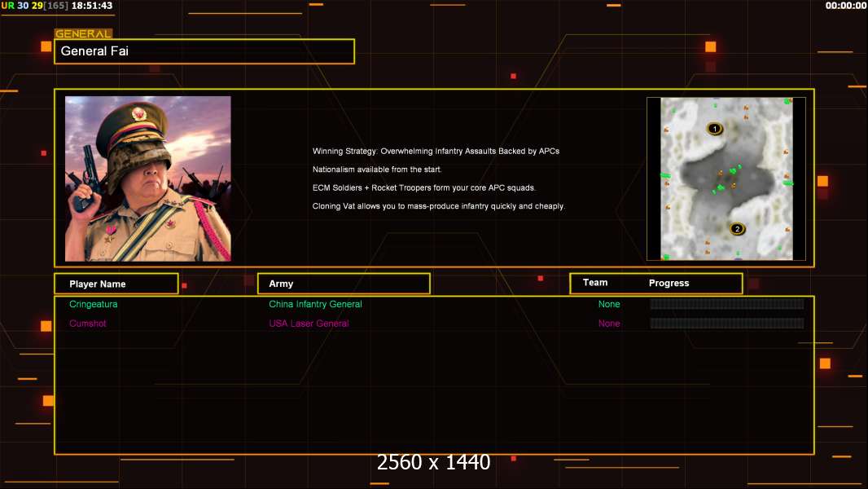The width and height of the screenshot is (868, 489).
Task: Click the GENERAL label above name field
Action: click(x=83, y=33)
